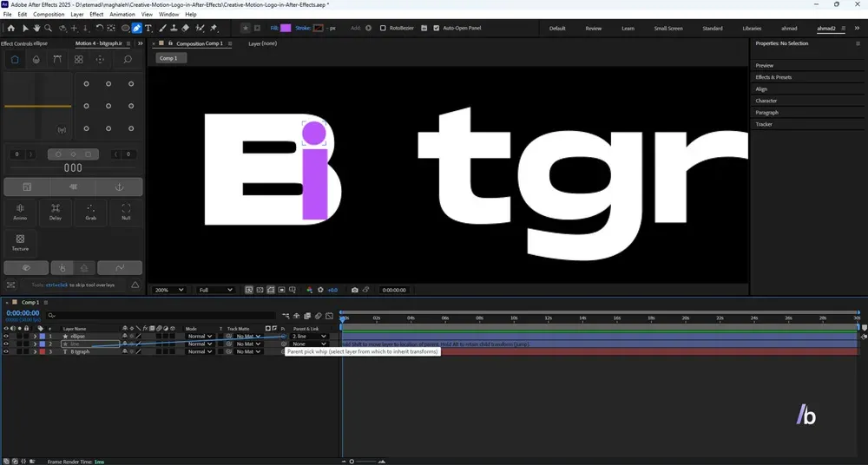Select the Type text tool
The image size is (868, 465).
148,29
